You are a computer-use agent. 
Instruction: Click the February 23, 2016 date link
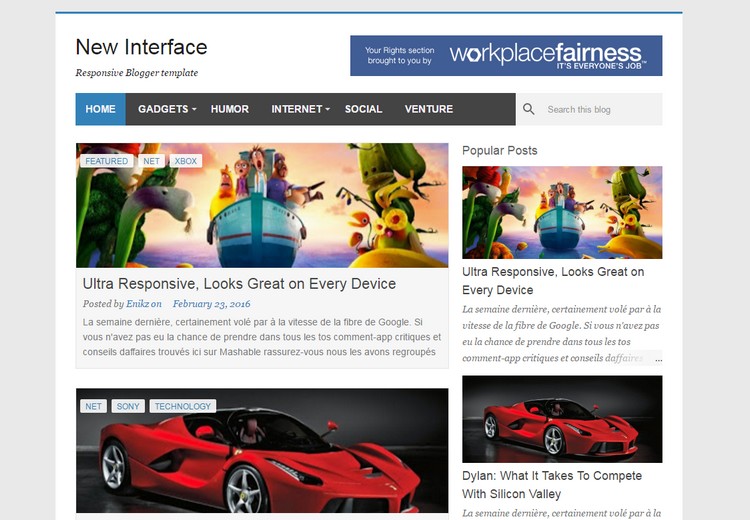tap(211, 304)
